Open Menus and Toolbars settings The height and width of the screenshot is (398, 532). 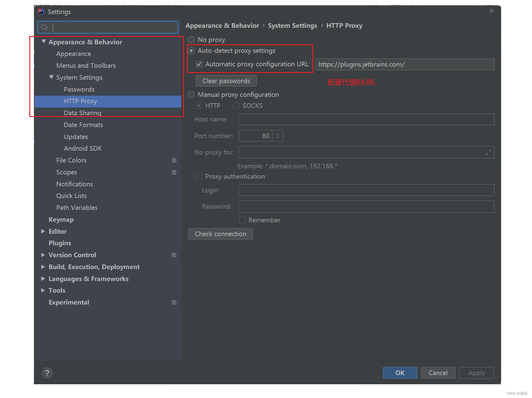[x=86, y=66]
